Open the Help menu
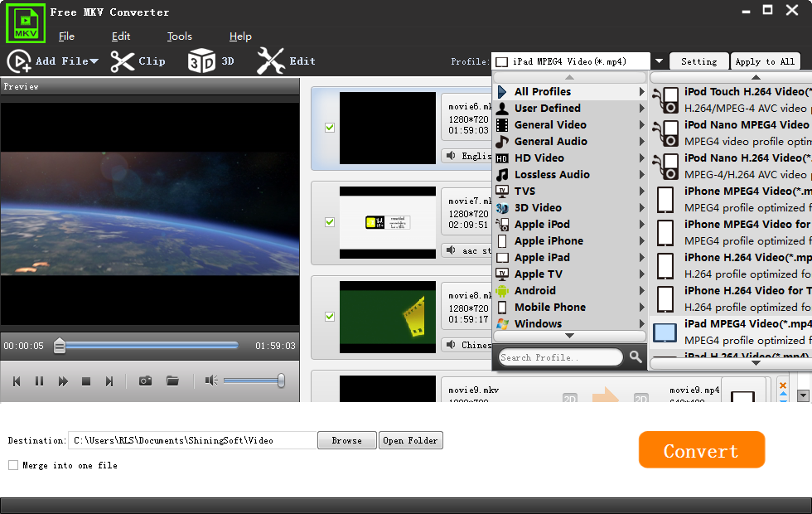Screen dimensions: 812x514 (x=240, y=36)
